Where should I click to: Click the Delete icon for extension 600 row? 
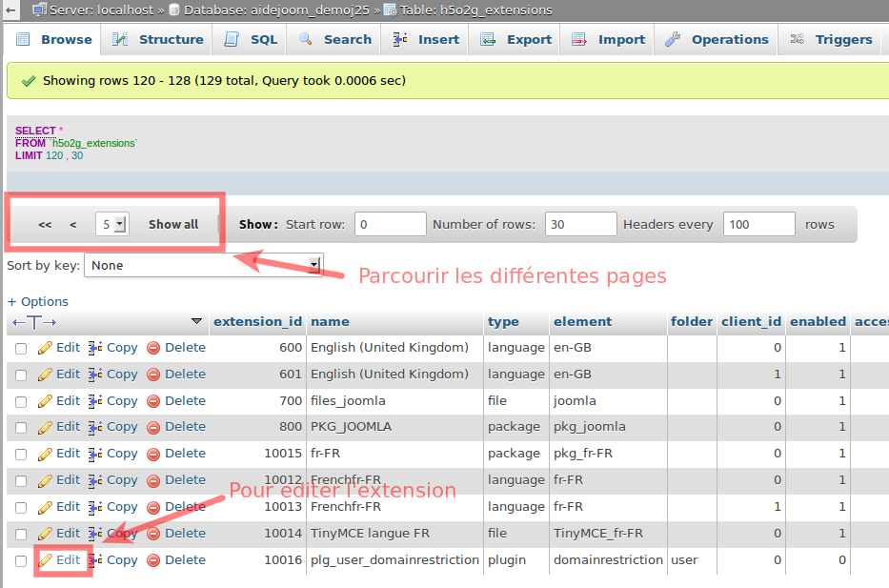tap(153, 348)
